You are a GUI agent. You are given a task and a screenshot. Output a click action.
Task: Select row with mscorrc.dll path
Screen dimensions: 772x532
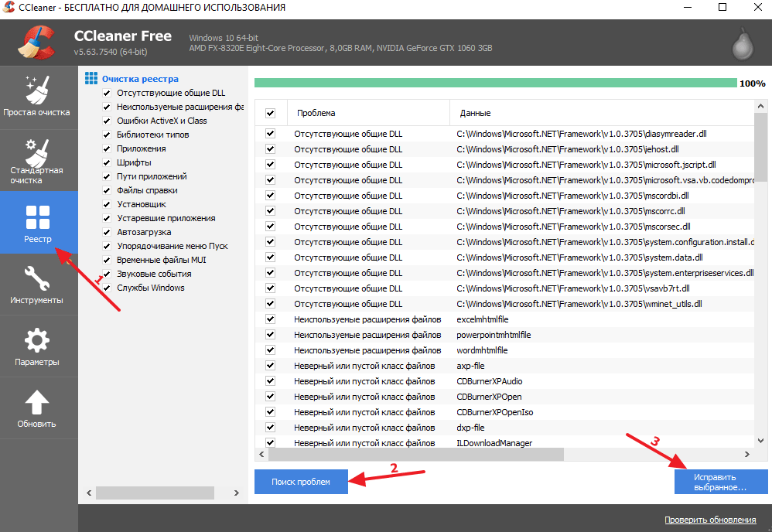pyautogui.click(x=504, y=211)
